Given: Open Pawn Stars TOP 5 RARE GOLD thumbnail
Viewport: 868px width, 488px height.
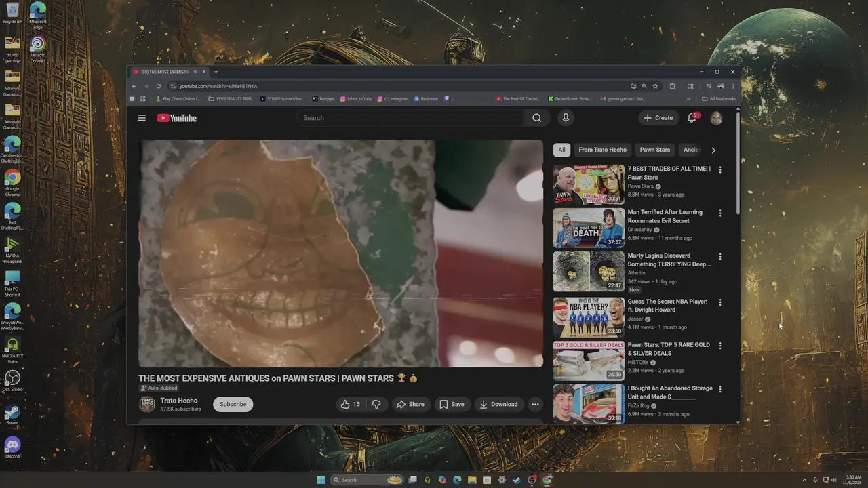Looking at the screenshot, I should tap(589, 361).
